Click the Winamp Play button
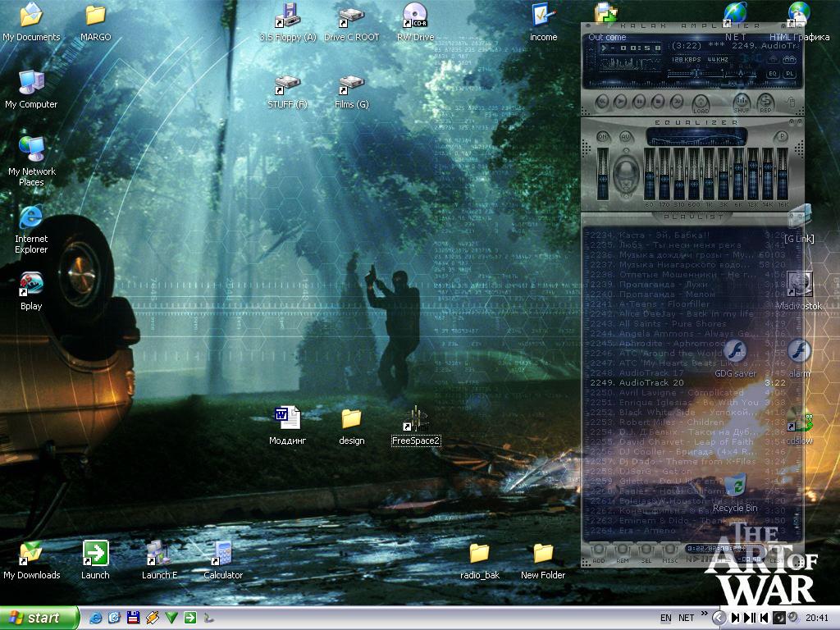This screenshot has width=840, height=630. coord(620,101)
